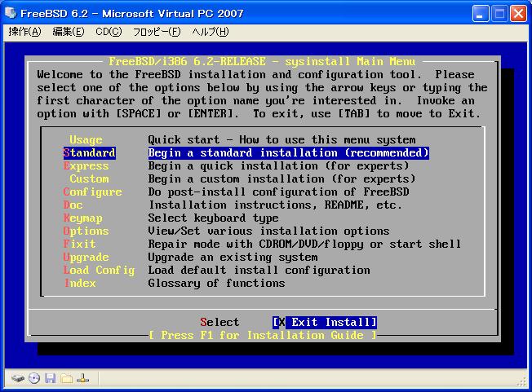The image size is (532, 392).
Task: Close the Virtual PC window
Action: 519,14
